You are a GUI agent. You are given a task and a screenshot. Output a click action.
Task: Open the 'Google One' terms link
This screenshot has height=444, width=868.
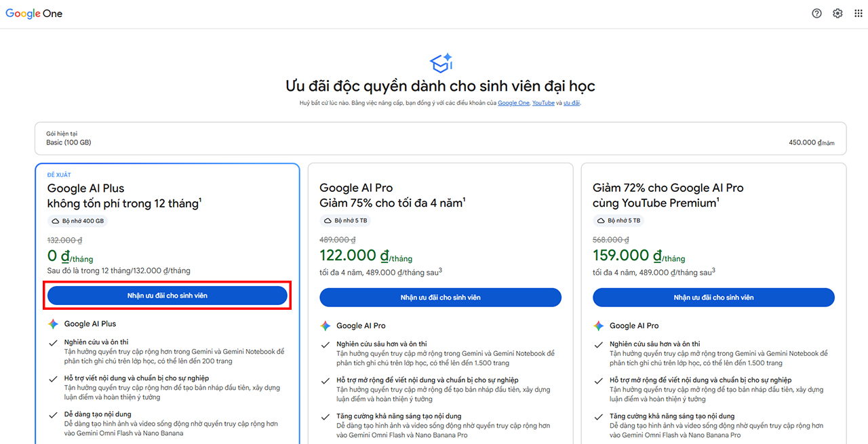[x=513, y=103]
